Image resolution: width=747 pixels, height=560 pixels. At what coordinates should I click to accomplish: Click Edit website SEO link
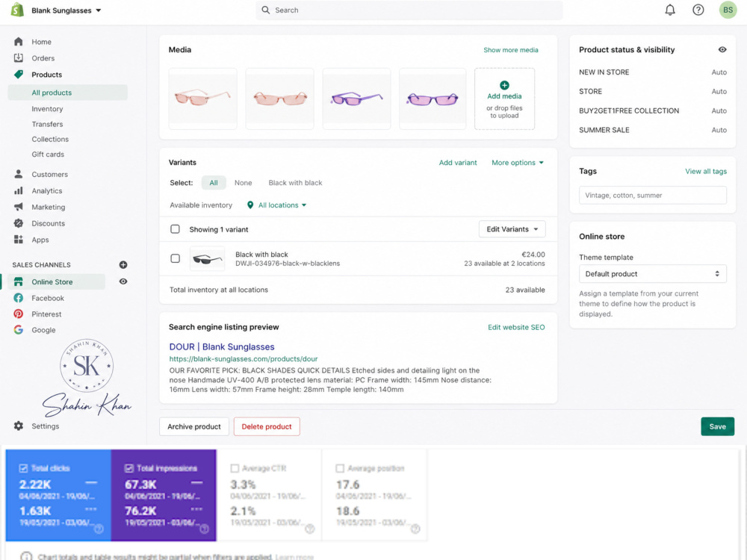pyautogui.click(x=516, y=328)
